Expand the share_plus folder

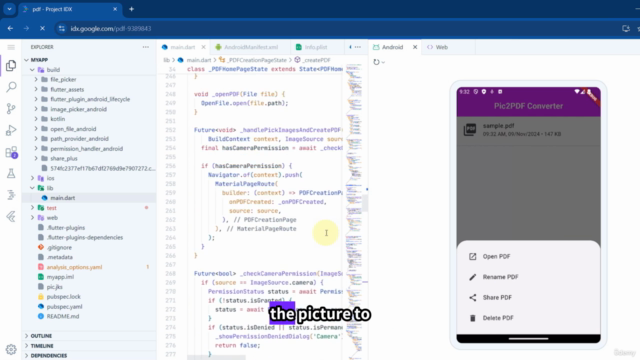pos(36,158)
